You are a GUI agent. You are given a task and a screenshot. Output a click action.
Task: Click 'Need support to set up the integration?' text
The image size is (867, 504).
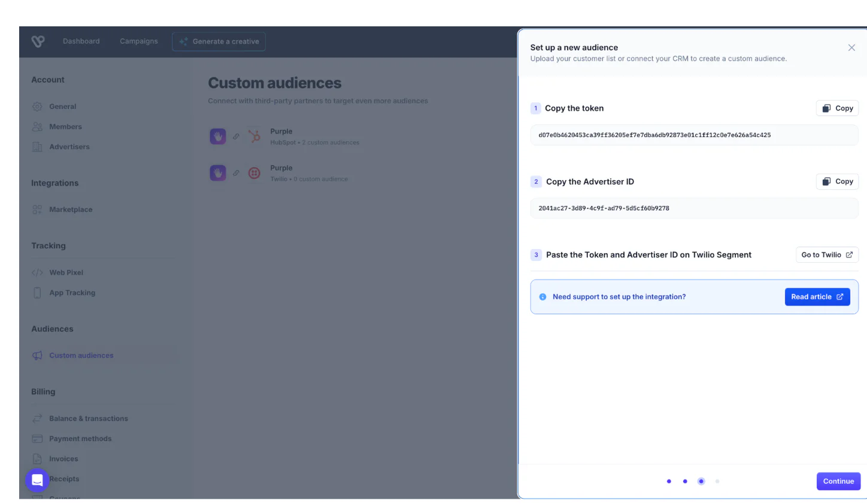click(619, 297)
